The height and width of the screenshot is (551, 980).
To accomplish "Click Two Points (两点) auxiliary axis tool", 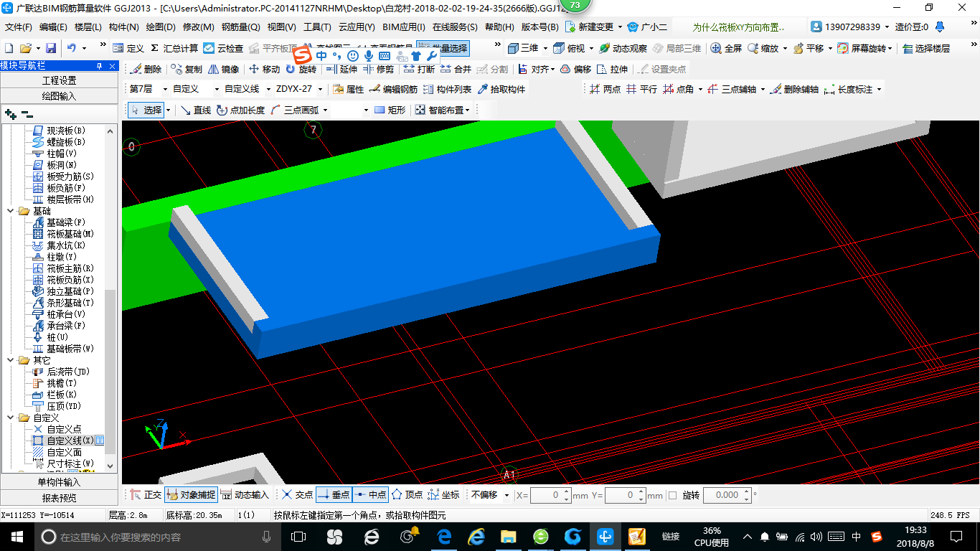I will (x=605, y=90).
